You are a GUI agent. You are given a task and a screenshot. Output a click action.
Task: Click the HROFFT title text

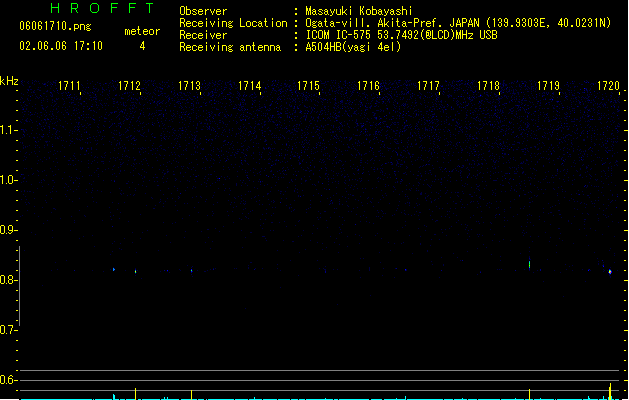tap(103, 8)
